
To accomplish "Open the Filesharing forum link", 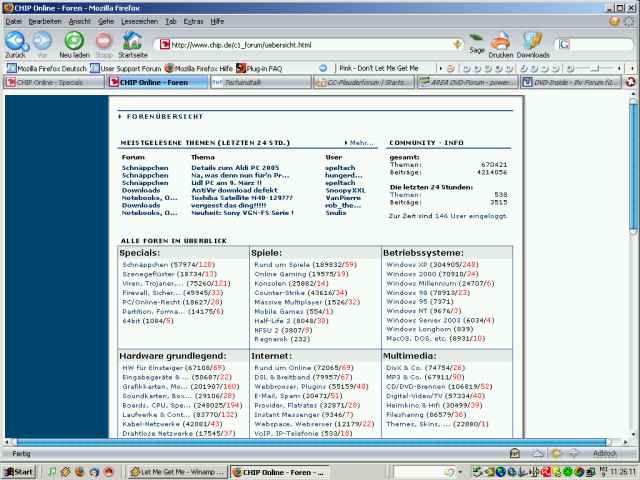I will [x=404, y=414].
